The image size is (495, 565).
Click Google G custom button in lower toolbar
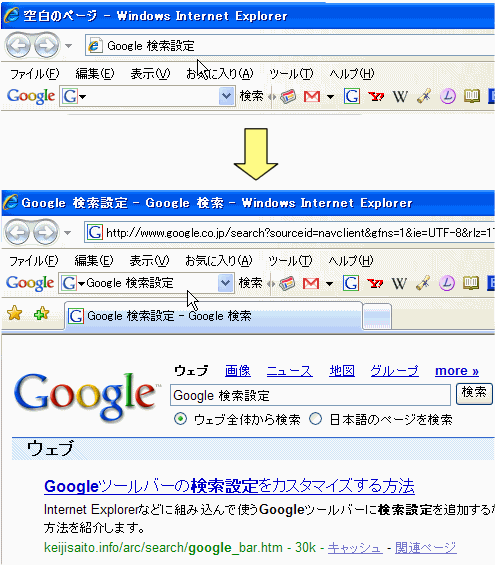(351, 283)
